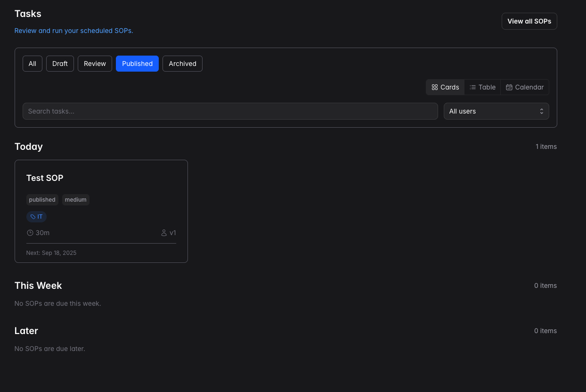Screen dimensions: 586x392
Task: Open the All users dropdown
Action: coord(496,111)
